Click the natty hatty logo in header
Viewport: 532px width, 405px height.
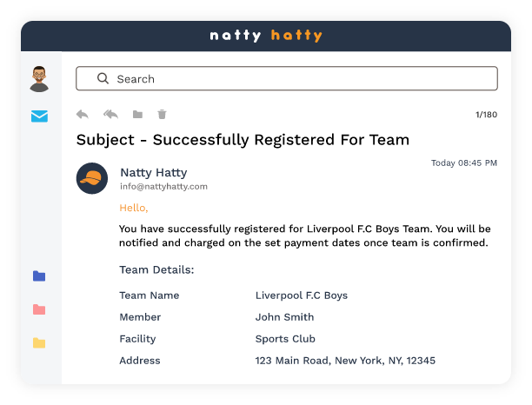tap(266, 36)
